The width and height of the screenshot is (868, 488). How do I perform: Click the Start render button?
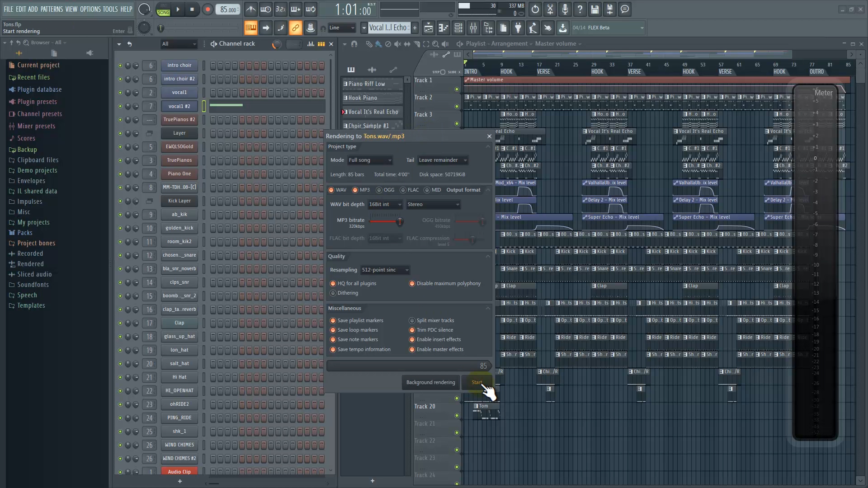pos(477,382)
